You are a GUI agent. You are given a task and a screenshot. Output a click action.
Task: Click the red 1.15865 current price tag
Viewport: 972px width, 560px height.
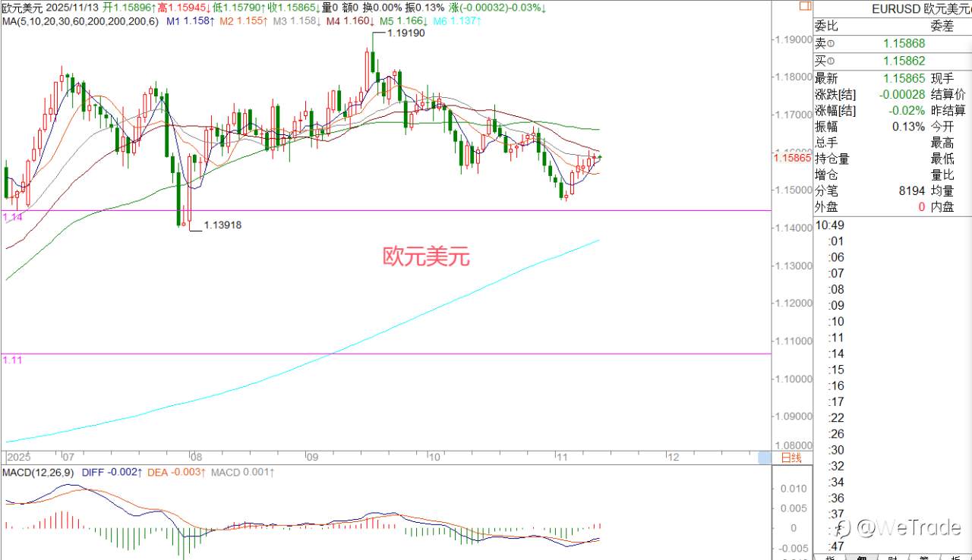click(x=792, y=158)
